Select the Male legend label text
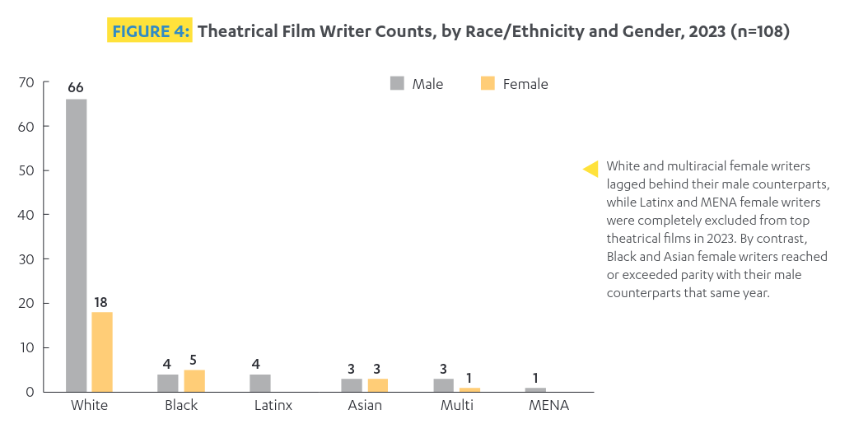Screen dimensions: 868x433 coord(427,84)
